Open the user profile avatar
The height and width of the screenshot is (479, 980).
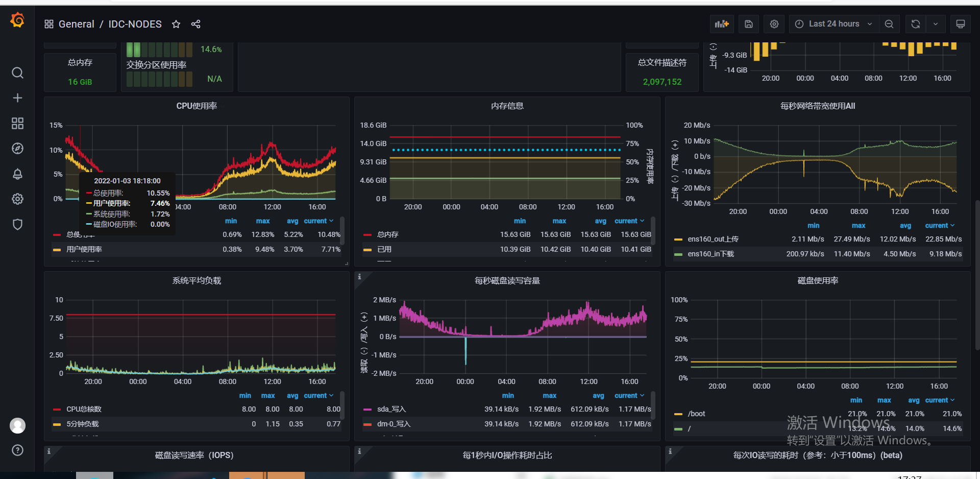click(17, 425)
